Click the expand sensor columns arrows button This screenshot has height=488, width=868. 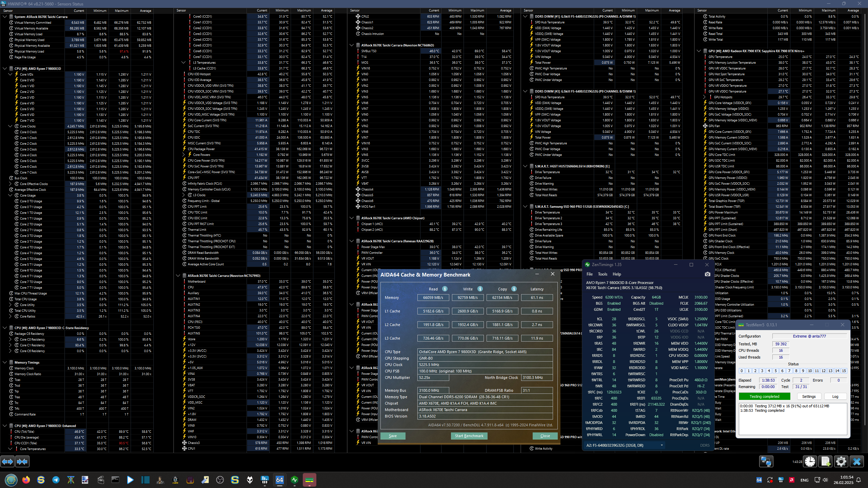(7, 462)
